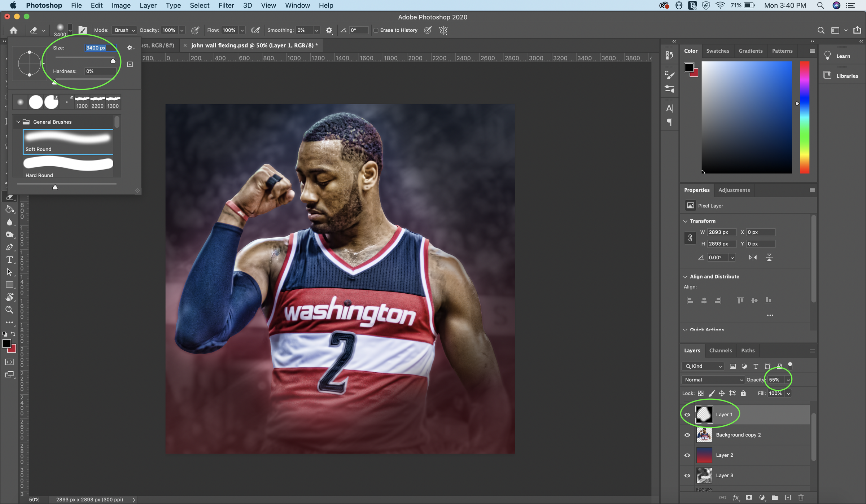Open the smoothing options gear

(x=329, y=30)
